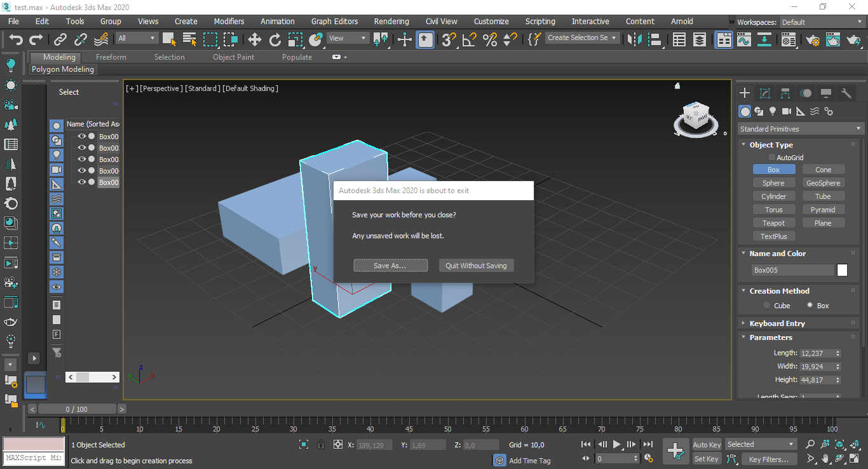
Task: Open the Utilities panel wrench icon
Action: 846,93
